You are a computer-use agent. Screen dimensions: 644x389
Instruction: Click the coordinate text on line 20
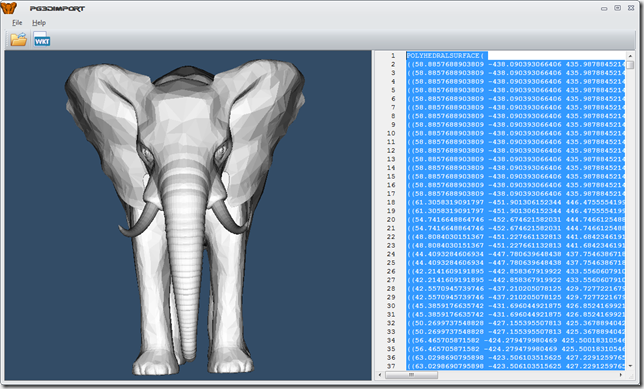(x=515, y=219)
